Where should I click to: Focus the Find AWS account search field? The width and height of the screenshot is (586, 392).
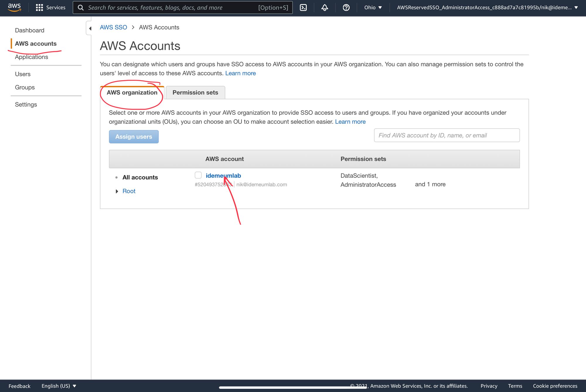447,135
